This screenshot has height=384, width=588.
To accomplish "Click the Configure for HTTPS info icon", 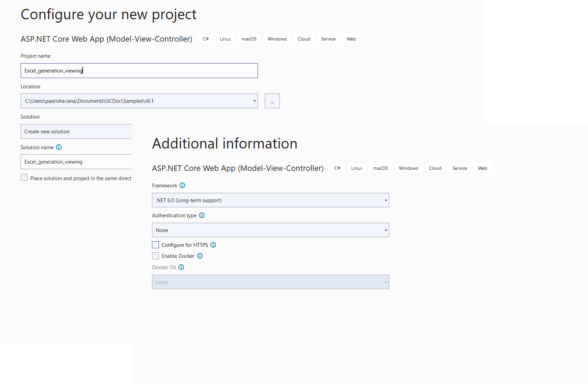I will 213,245.
